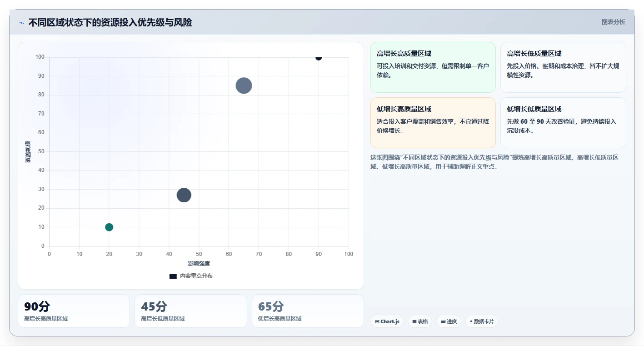Click the rotated y-axis label 覆盖强度
This screenshot has width=644, height=346.
pyautogui.click(x=28, y=152)
